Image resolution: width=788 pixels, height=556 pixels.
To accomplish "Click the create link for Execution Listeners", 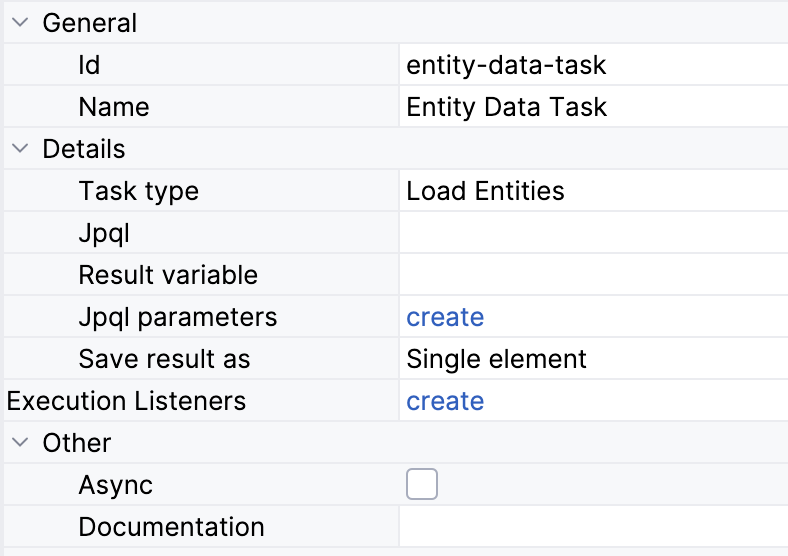I will (x=445, y=401).
